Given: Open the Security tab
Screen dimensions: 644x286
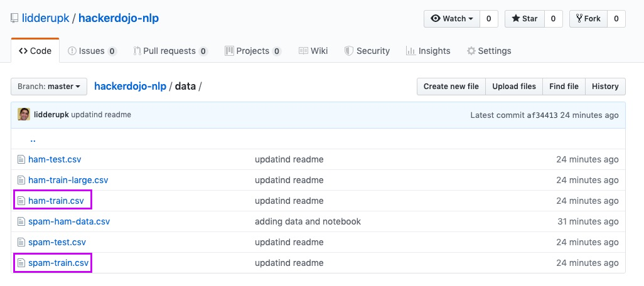Looking at the screenshot, I should 367,51.
